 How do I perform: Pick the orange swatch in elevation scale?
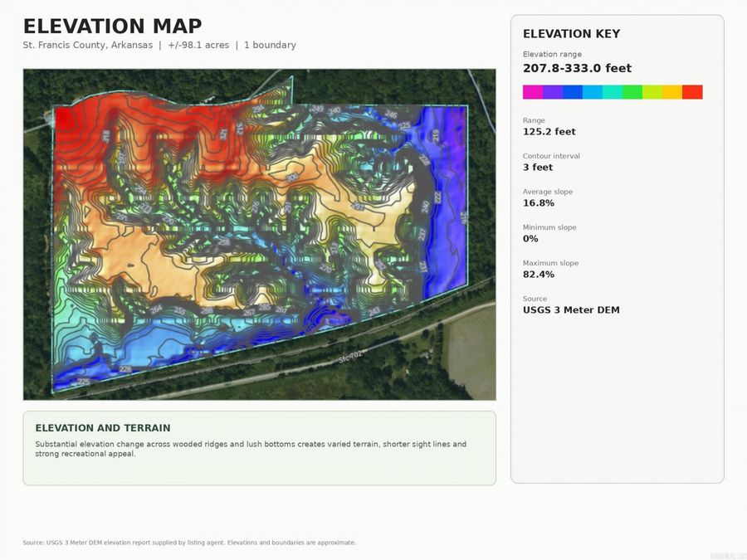point(672,92)
